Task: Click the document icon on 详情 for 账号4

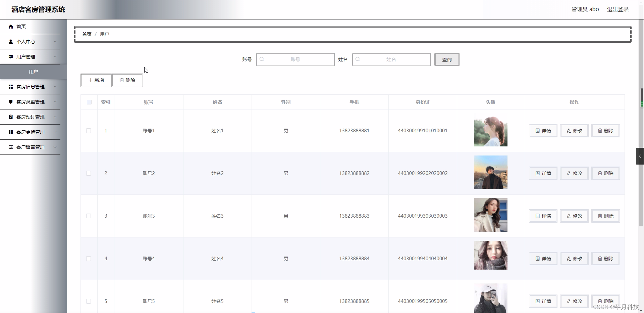Action: click(538, 259)
